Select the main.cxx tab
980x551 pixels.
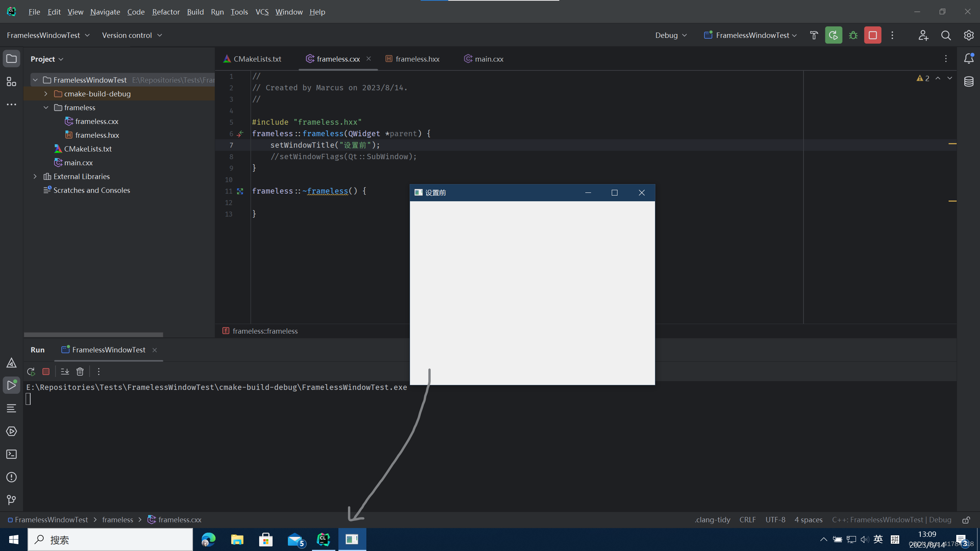pyautogui.click(x=488, y=59)
